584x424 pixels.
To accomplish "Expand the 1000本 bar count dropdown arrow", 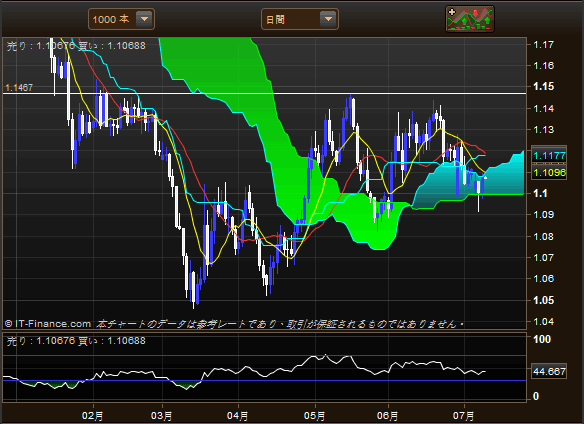I will [x=144, y=19].
